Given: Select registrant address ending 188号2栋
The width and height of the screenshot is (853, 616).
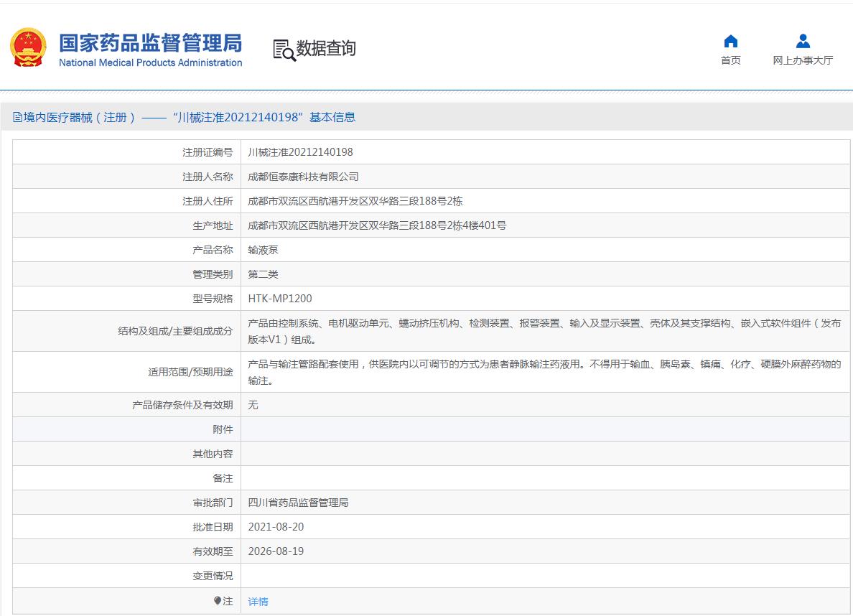Looking at the screenshot, I should (355, 201).
